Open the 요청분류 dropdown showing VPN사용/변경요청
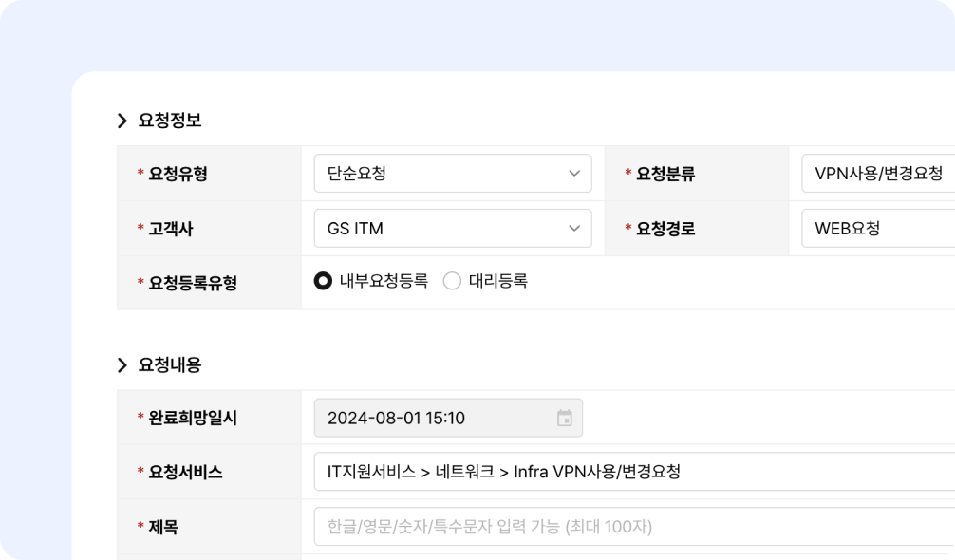This screenshot has width=955, height=560. pyautogui.click(x=877, y=174)
